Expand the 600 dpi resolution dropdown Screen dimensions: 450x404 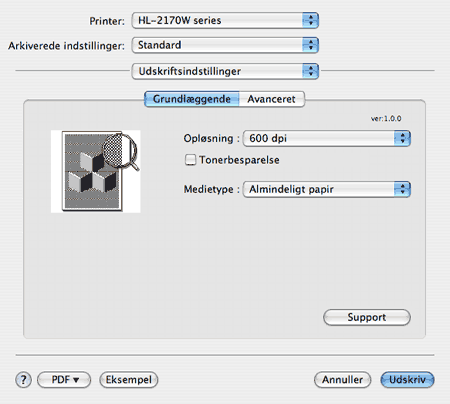click(x=327, y=138)
